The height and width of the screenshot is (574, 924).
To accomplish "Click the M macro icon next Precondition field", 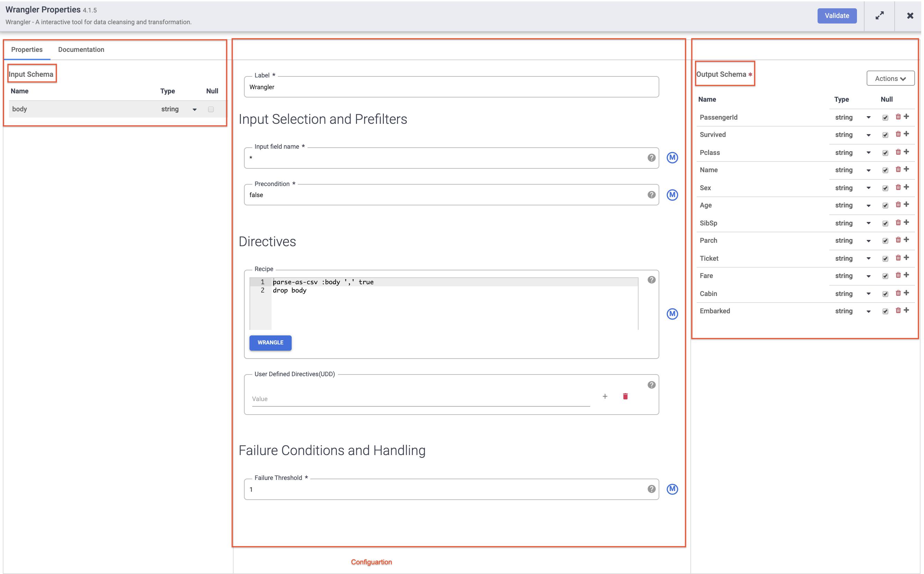I will coord(672,194).
